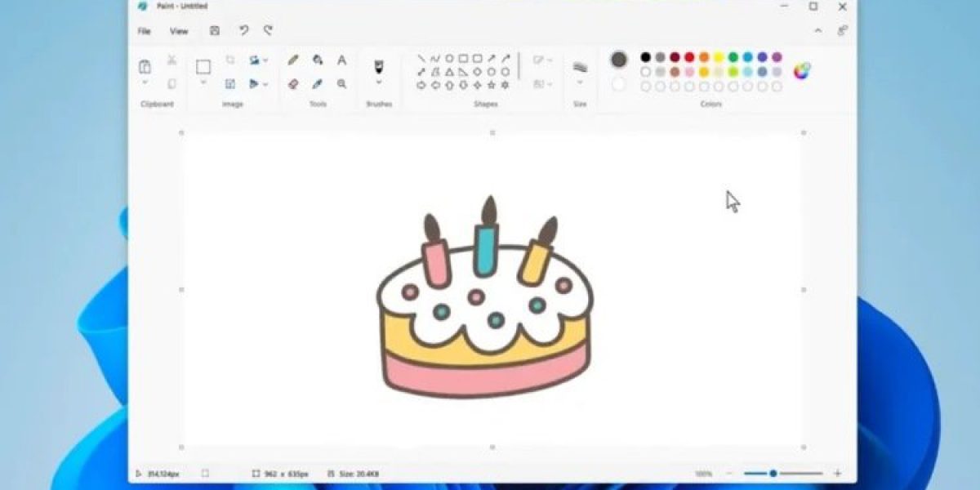Click the Crop icon in Image group
Screen dimensions: 980x490
pos(230,60)
